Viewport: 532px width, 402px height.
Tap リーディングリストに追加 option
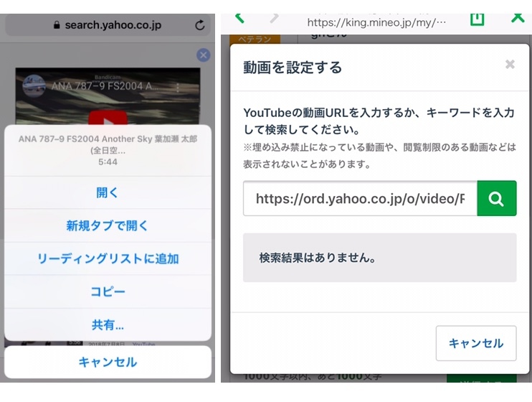coord(108,258)
